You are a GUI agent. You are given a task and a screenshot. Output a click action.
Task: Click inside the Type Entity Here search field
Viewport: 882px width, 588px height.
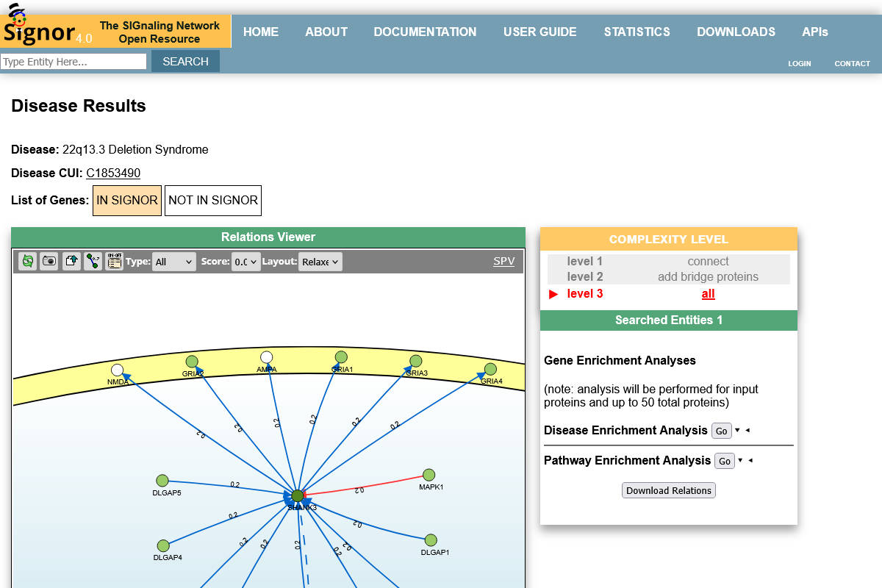pos(73,61)
